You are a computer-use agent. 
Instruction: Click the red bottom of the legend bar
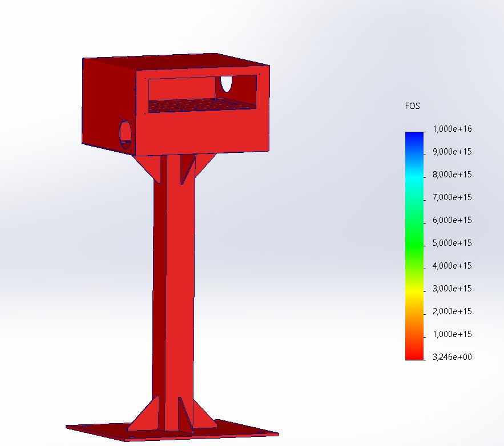click(x=415, y=354)
